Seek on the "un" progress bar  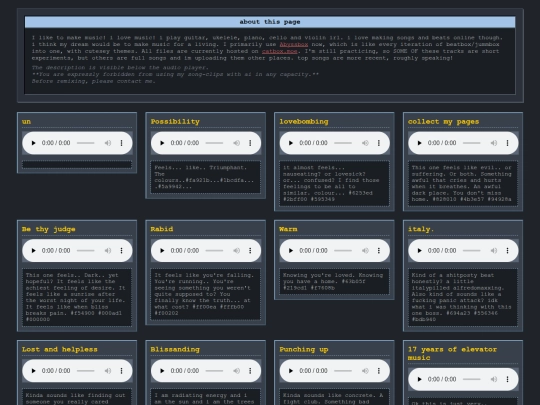click(85, 143)
